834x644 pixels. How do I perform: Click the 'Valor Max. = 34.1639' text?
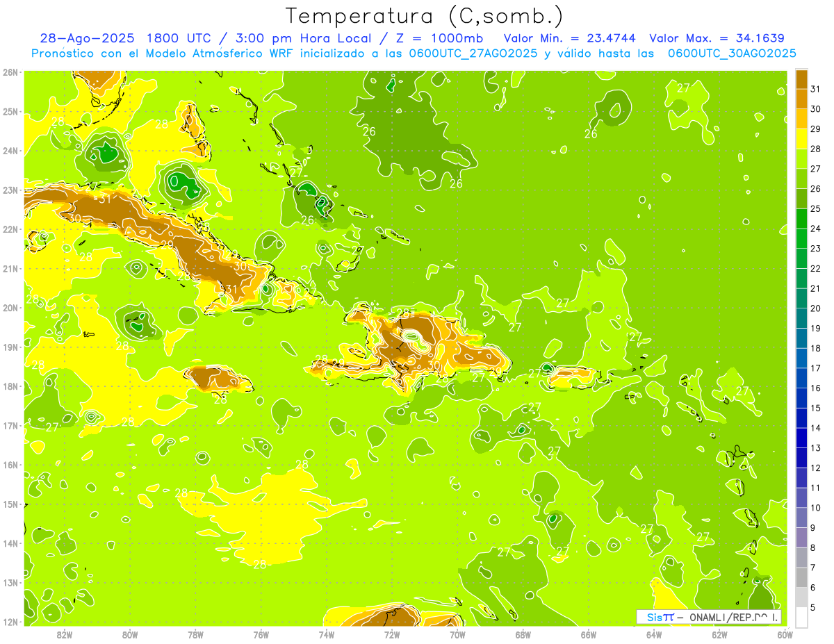point(717,38)
